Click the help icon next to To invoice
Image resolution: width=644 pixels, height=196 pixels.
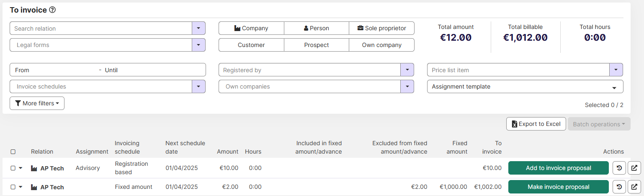click(x=52, y=10)
